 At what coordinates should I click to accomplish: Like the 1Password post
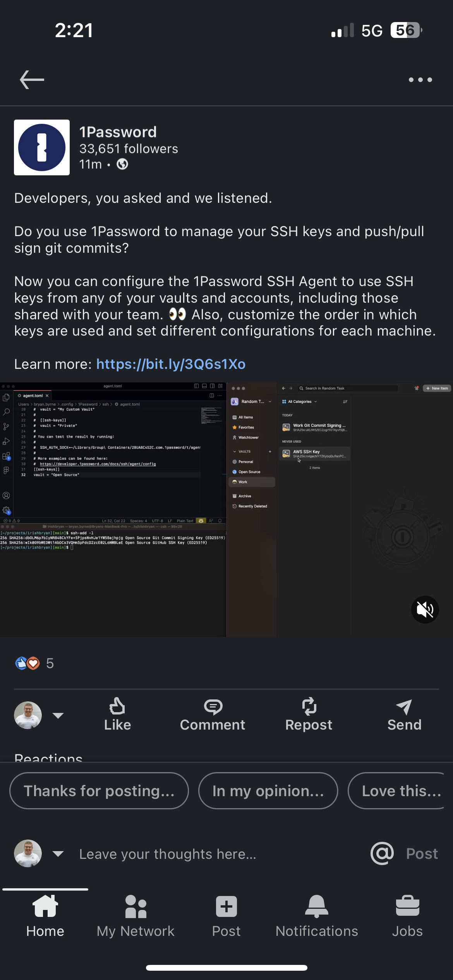pos(117,714)
